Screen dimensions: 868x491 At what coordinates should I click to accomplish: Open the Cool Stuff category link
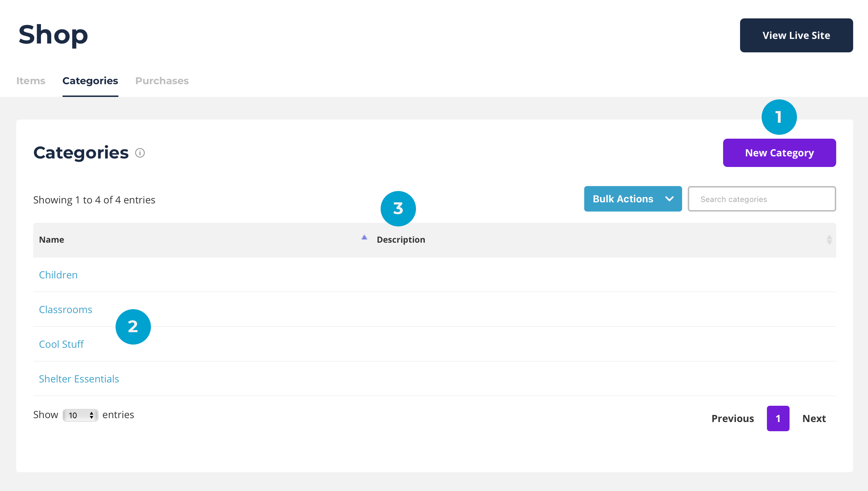(x=61, y=344)
